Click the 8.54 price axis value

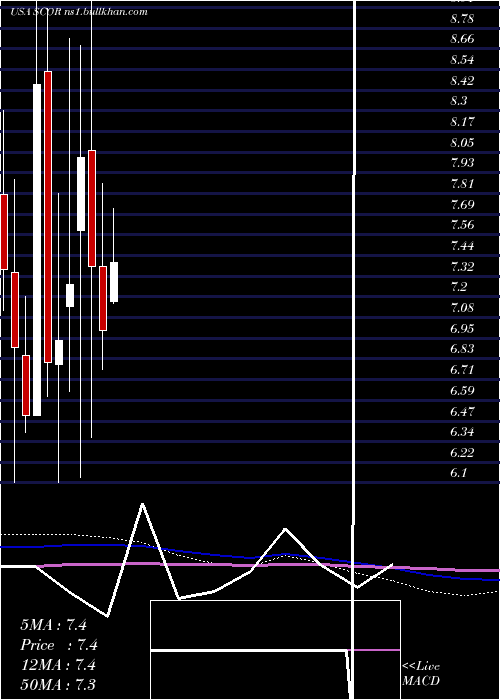coord(462,60)
